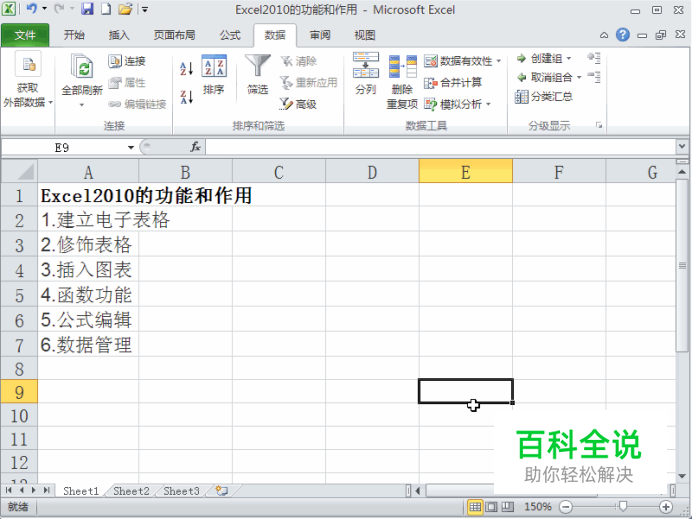This screenshot has width=692, height=519.
Task: Open the 文件 tab
Action: tap(25, 35)
